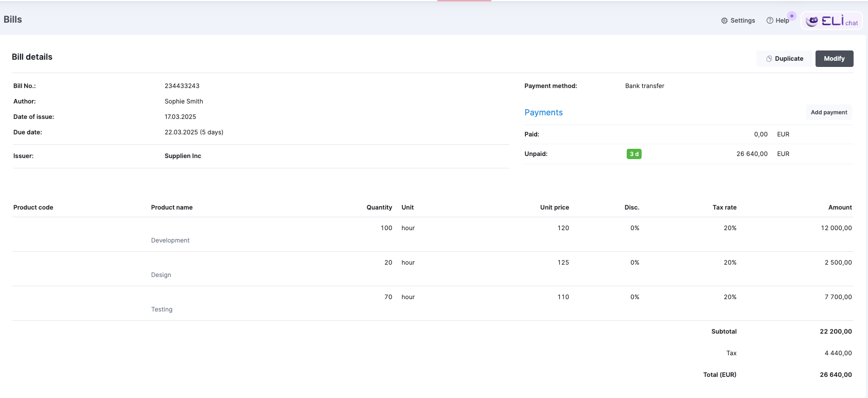Screen dimensions: 868x398
Task: Click the Product name column header
Action: 172,207
